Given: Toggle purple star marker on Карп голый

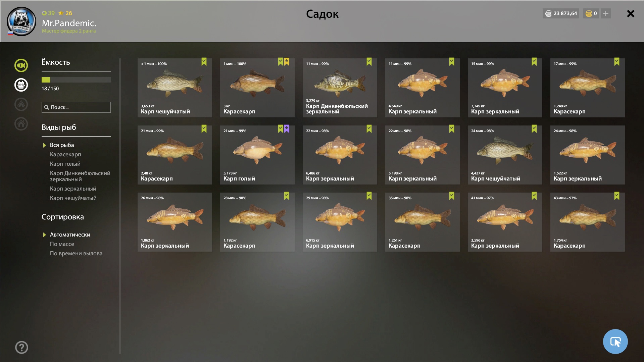Looking at the screenshot, I should tap(287, 129).
